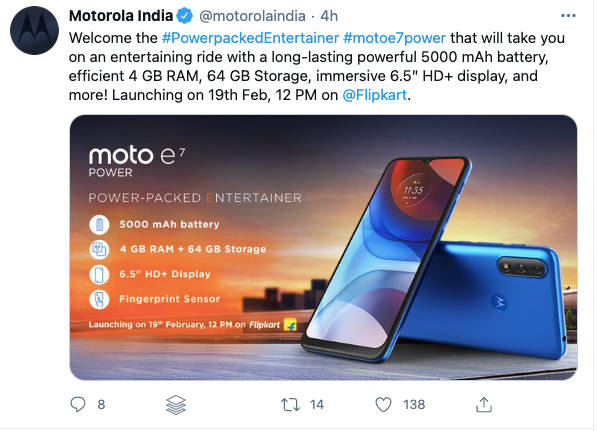
Task: Open the three-dot more options menu
Action: point(568,16)
